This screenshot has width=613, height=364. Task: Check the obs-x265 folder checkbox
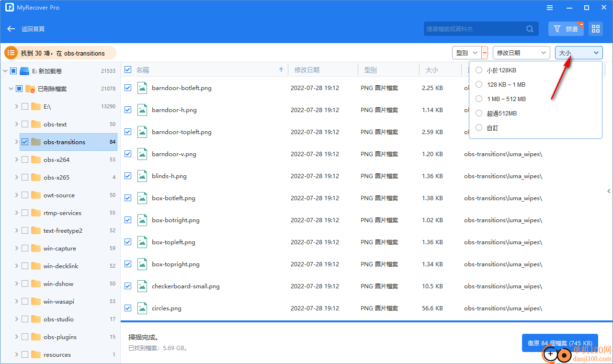pos(25,177)
